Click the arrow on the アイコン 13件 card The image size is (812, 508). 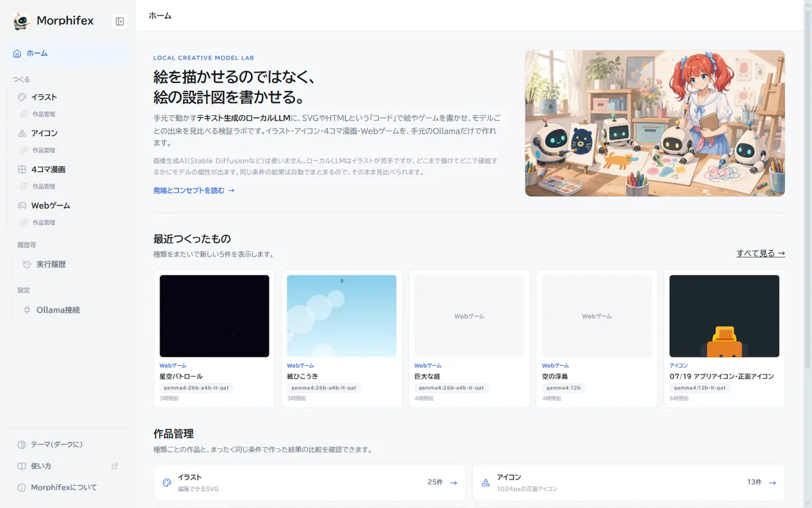(772, 483)
